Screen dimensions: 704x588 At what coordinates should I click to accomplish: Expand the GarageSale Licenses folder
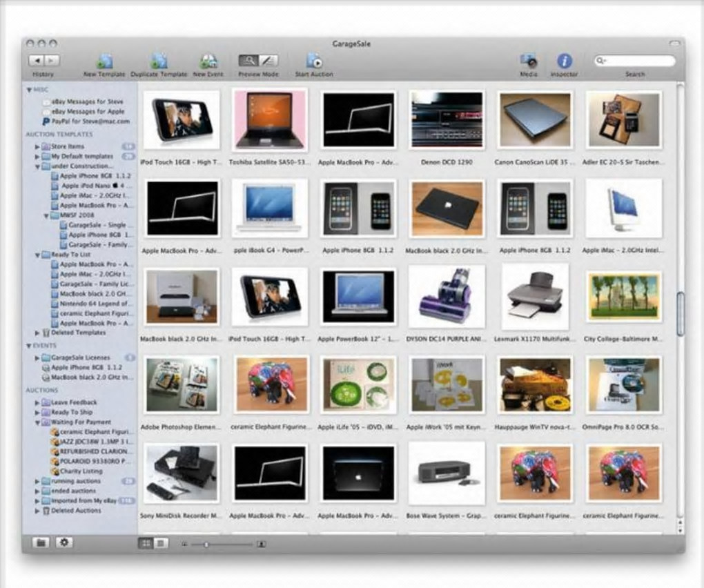pyautogui.click(x=37, y=357)
